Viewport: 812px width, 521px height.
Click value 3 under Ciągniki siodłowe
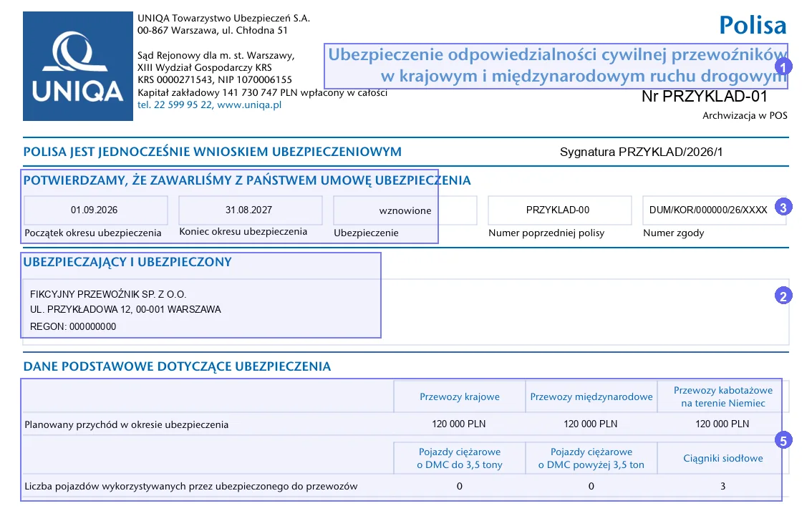tap(723, 487)
